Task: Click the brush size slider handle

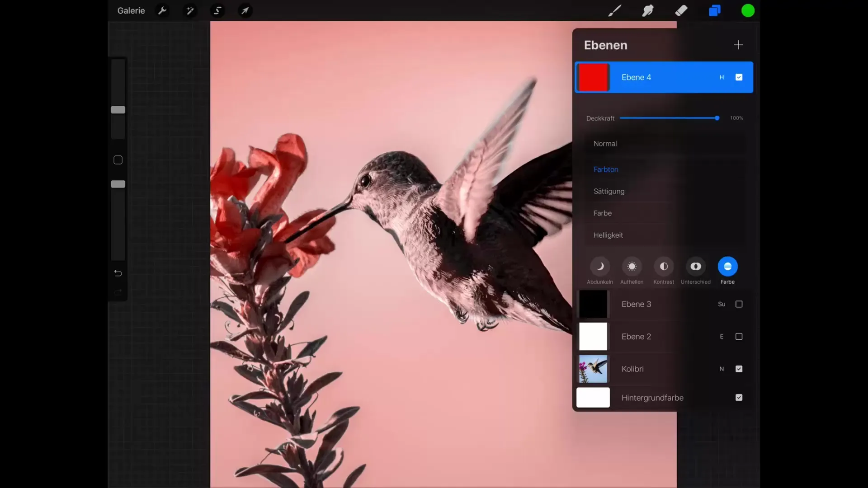Action: click(118, 110)
